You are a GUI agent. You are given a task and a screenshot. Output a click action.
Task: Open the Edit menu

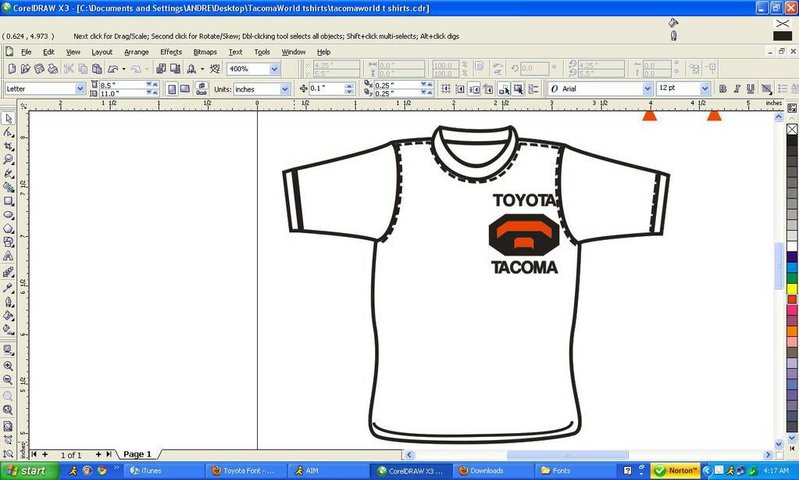point(48,52)
